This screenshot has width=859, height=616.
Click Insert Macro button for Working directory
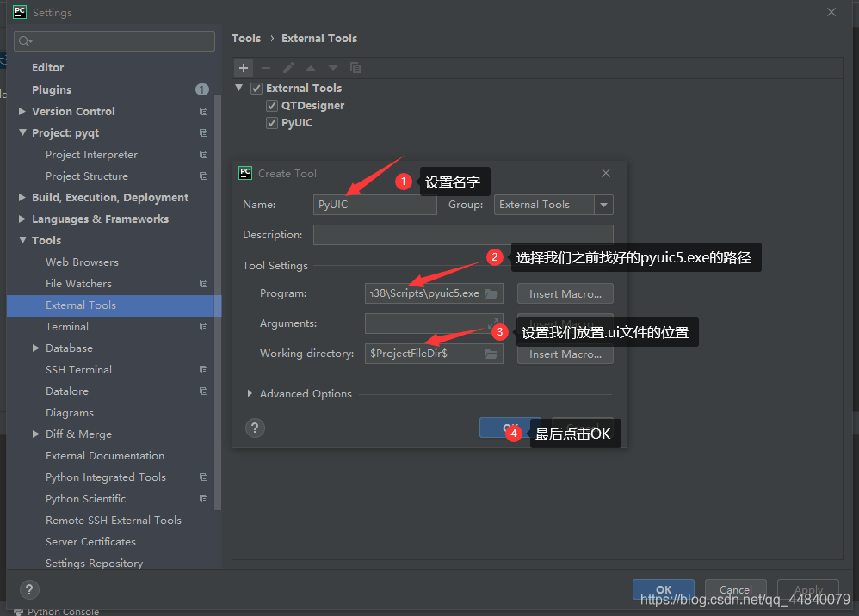(x=565, y=354)
